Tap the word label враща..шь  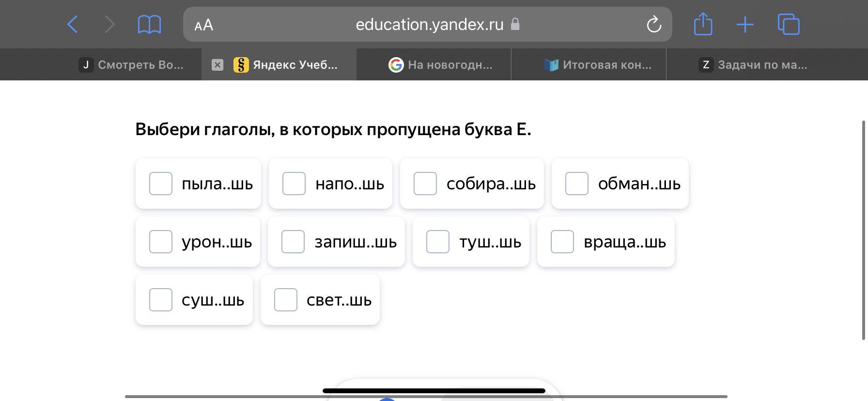625,242
